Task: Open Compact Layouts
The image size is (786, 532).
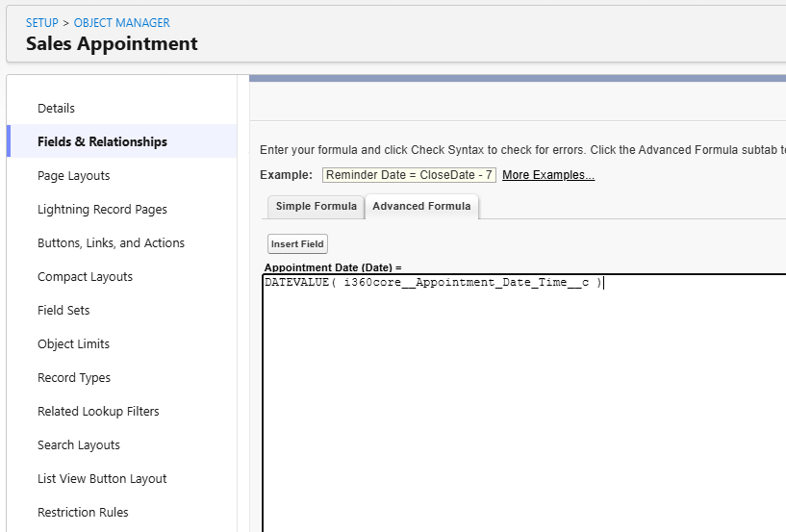Action: coord(86,277)
